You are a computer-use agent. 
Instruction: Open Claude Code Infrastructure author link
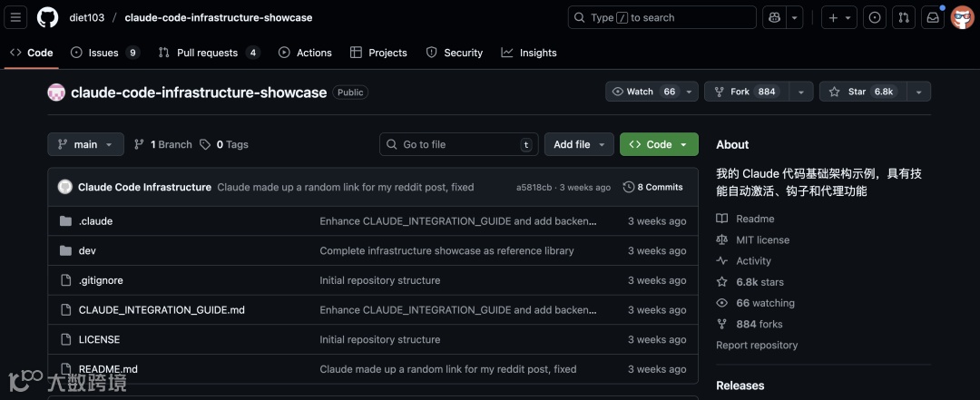point(144,187)
